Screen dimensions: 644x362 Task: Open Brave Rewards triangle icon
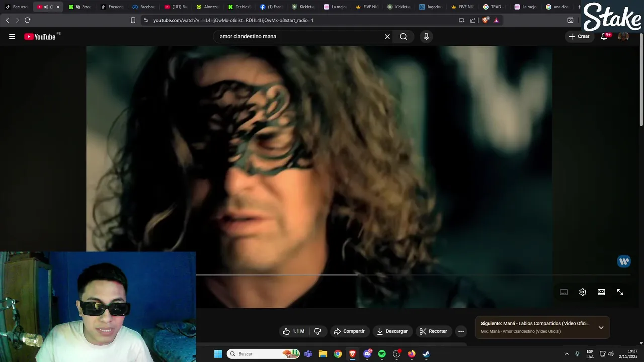[496, 20]
